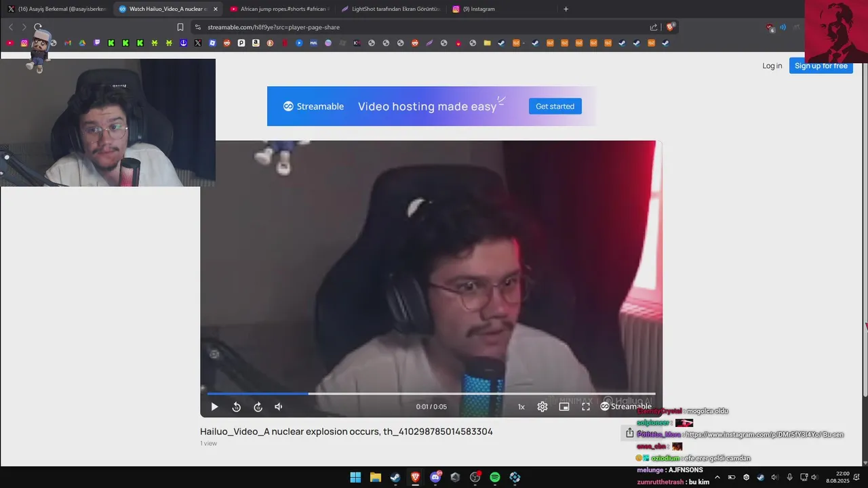
Task: Open Discord from taskbar
Action: pos(435,477)
